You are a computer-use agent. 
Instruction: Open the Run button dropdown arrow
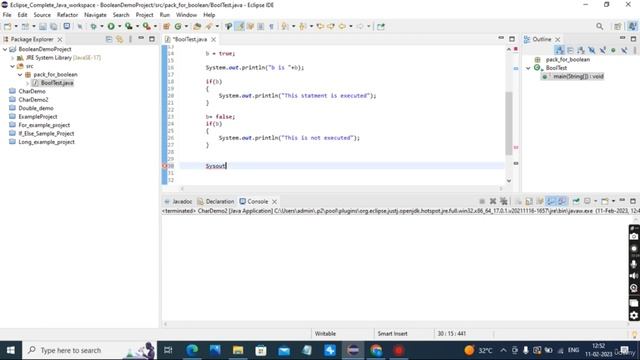pyautogui.click(x=119, y=27)
